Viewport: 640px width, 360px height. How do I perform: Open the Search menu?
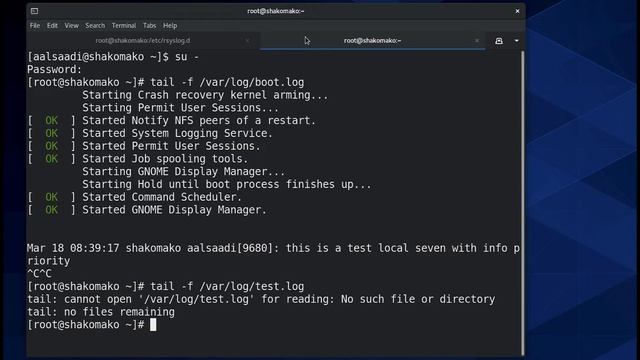pos(95,25)
